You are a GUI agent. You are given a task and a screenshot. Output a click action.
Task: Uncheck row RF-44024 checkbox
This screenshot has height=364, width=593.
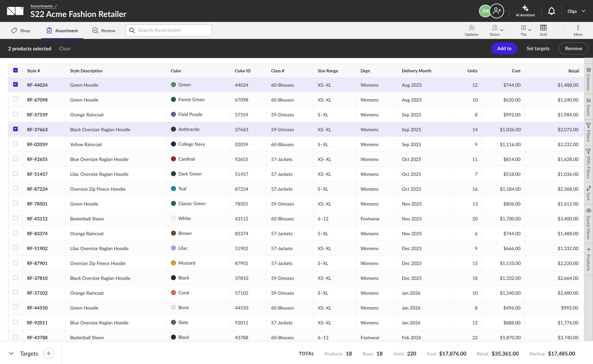point(15,85)
